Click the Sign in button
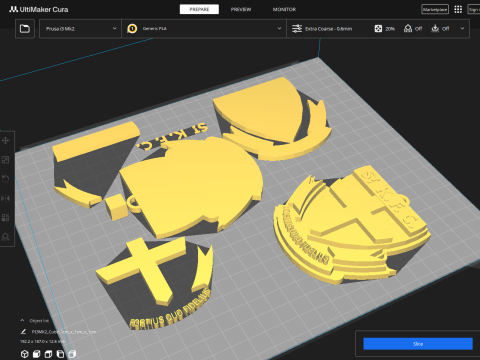The image size is (480, 360). tap(474, 9)
